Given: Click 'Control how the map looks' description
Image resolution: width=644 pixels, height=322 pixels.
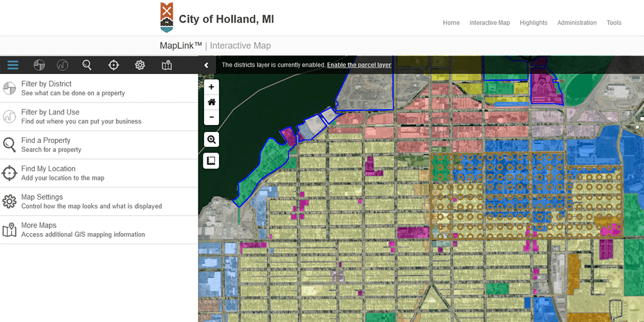Looking at the screenshot, I should pyautogui.click(x=91, y=207).
